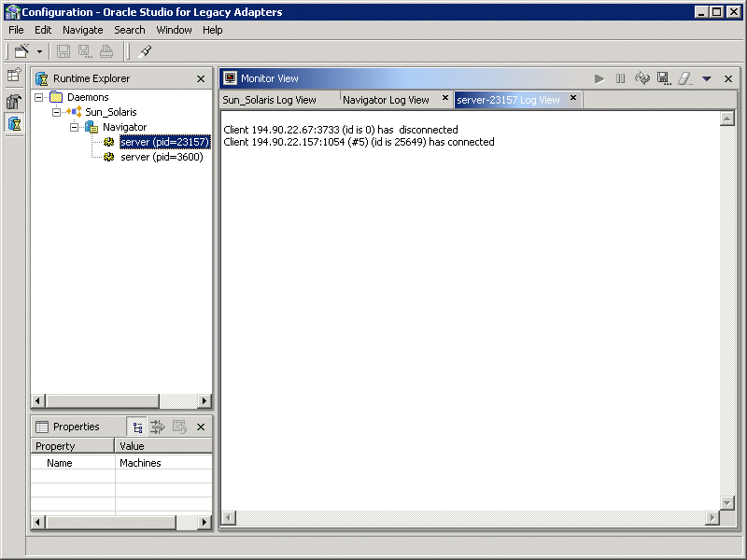Close the Runtime Explorer panel
Image resolution: width=747 pixels, height=560 pixels.
[x=201, y=78]
